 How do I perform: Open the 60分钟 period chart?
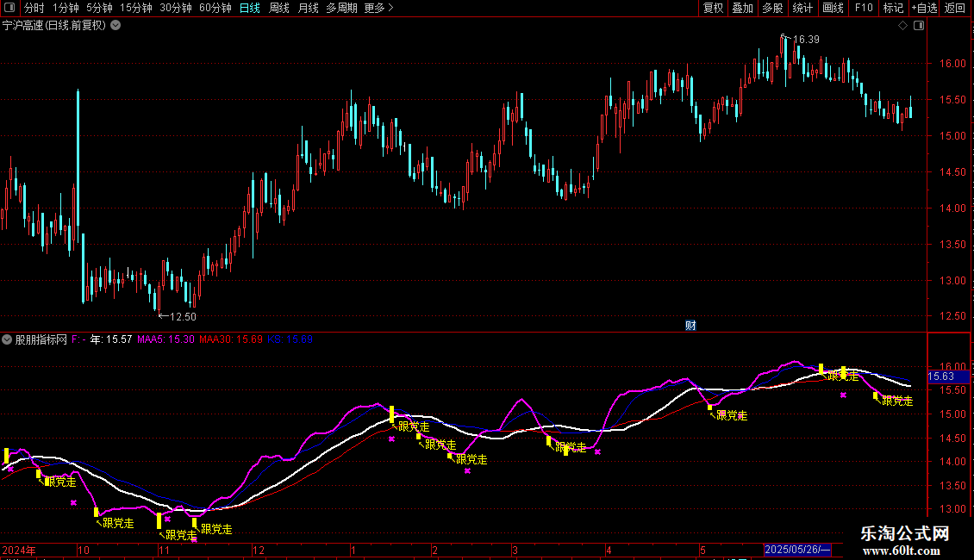pos(215,8)
